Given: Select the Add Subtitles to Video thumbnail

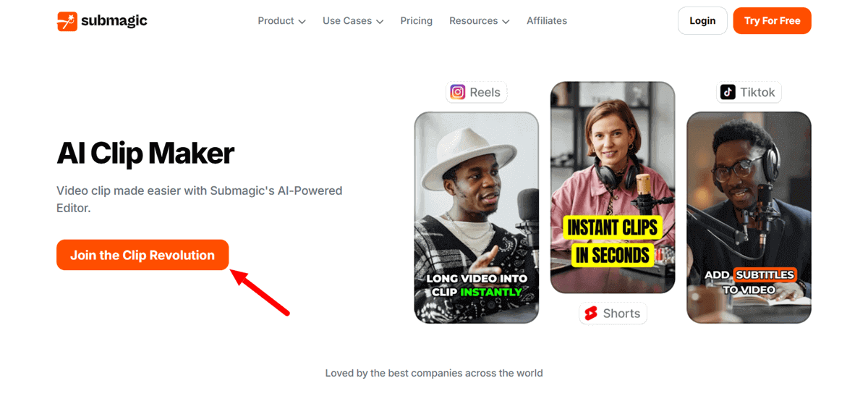Looking at the screenshot, I should pos(749,217).
